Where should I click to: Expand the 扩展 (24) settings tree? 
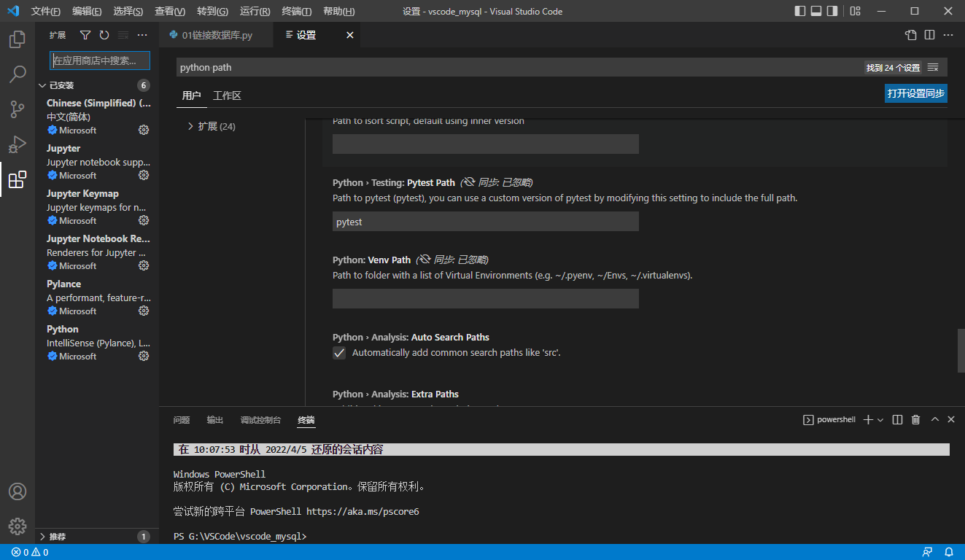[x=211, y=126]
